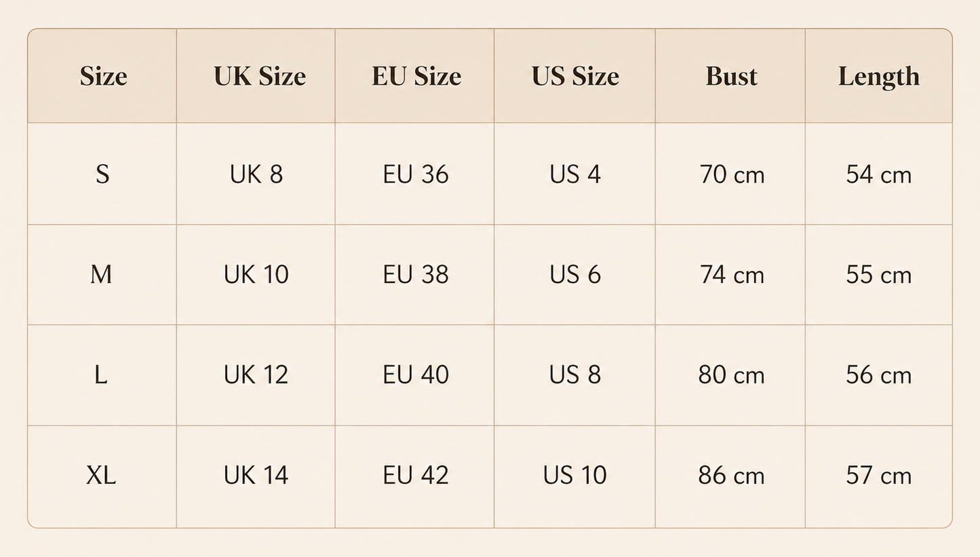Image resolution: width=980 pixels, height=557 pixels.
Task: Click the Bust column header
Action: click(x=731, y=76)
